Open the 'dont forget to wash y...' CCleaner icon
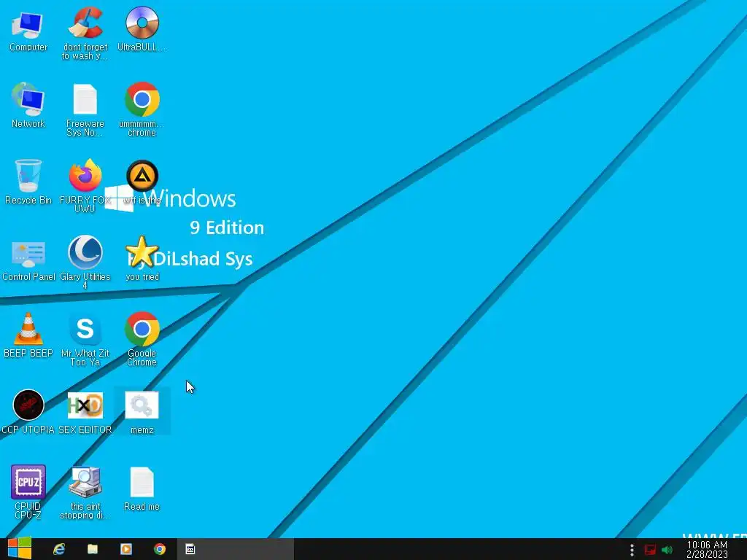 tap(85, 34)
